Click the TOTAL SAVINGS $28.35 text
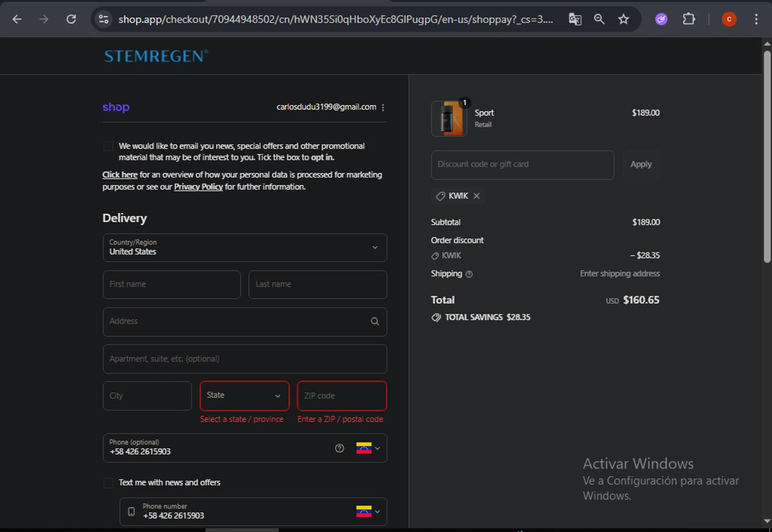The width and height of the screenshot is (772, 532). [487, 317]
